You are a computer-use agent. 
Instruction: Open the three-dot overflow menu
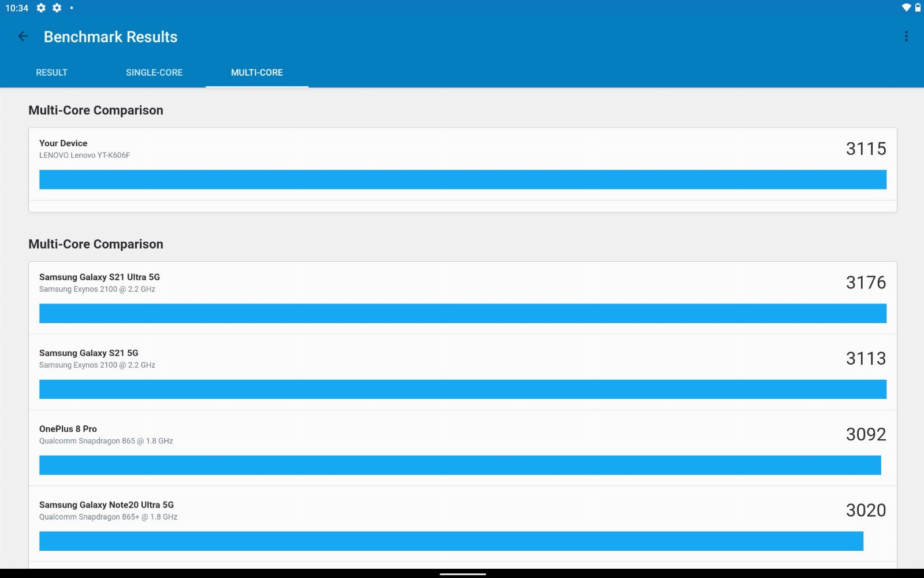coord(906,36)
